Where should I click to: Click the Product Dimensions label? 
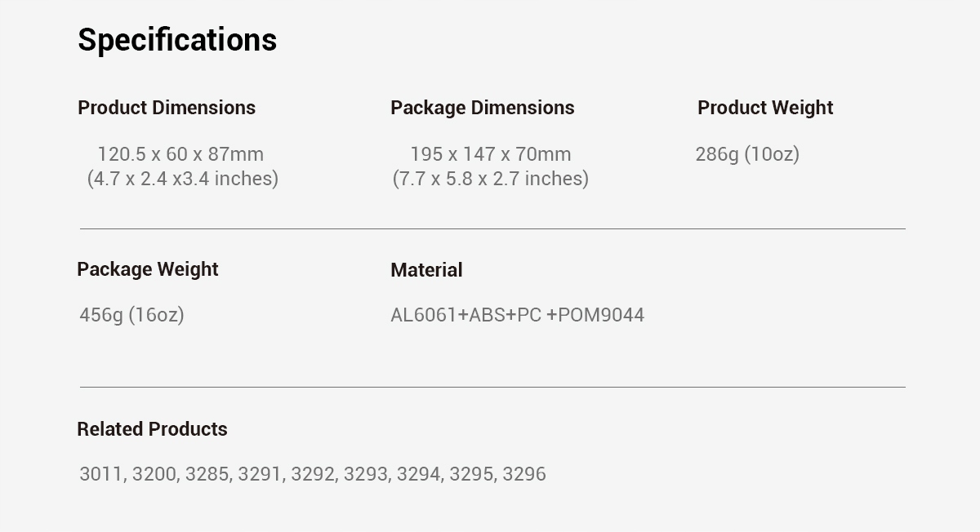(167, 108)
